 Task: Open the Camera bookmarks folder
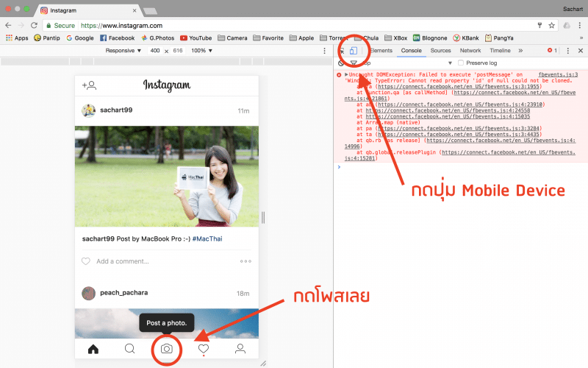[x=232, y=38]
